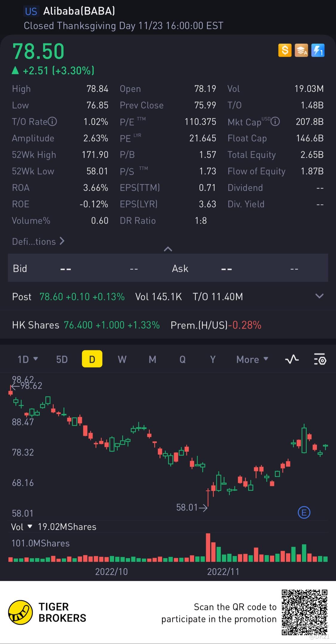Tap the blue lightning bolt badge icon
Screen dimensions: 336x644
(x=318, y=50)
